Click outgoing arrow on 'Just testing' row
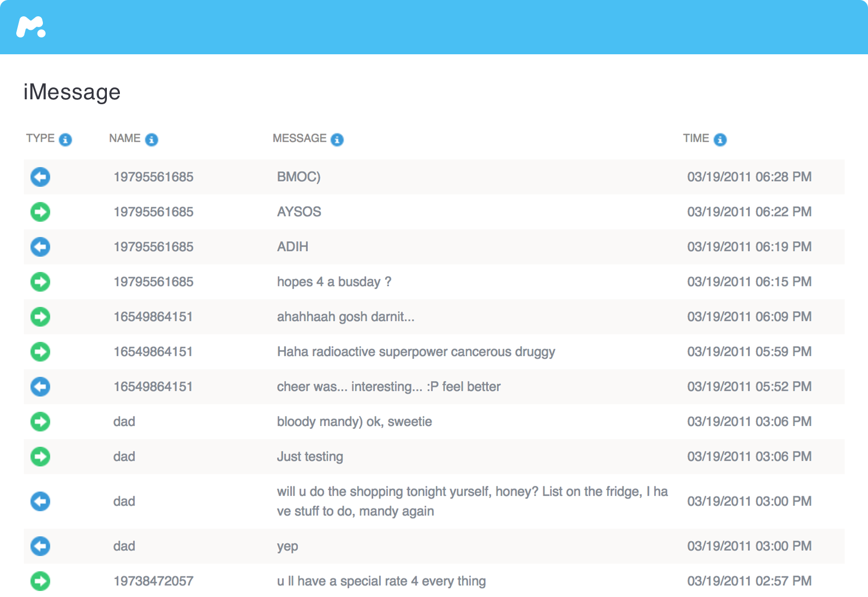The image size is (868, 597). (x=40, y=456)
